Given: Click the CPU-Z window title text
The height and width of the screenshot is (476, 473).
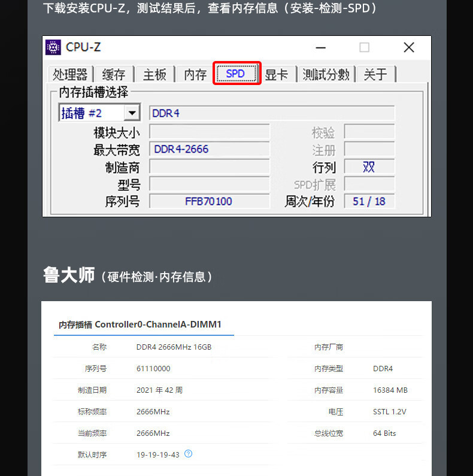Looking at the screenshot, I should pyautogui.click(x=83, y=47).
